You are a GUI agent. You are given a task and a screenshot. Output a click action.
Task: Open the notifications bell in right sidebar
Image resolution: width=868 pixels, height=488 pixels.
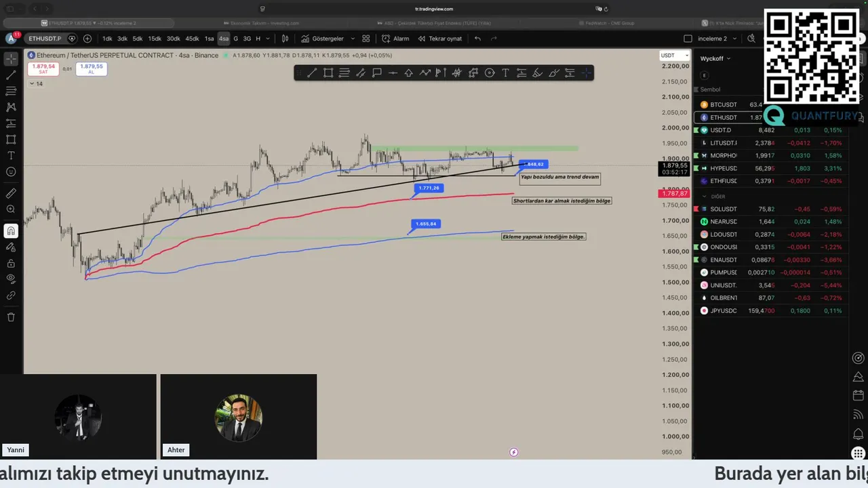tap(858, 434)
